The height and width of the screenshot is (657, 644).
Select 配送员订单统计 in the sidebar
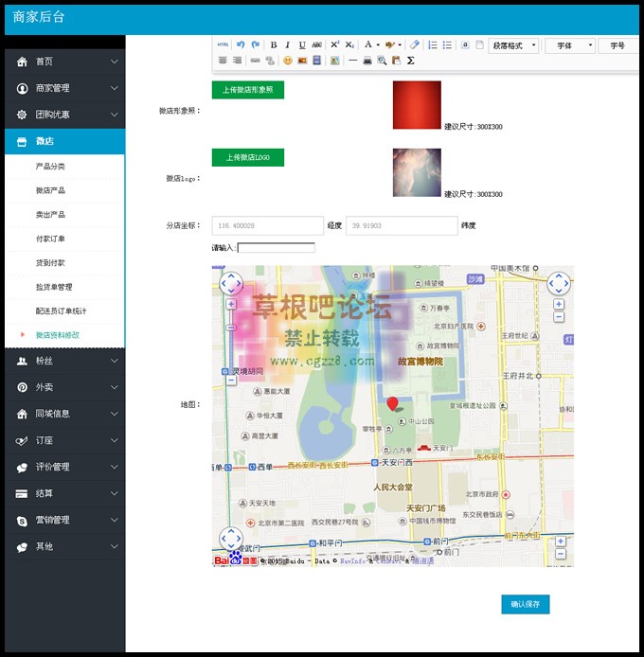click(x=61, y=311)
